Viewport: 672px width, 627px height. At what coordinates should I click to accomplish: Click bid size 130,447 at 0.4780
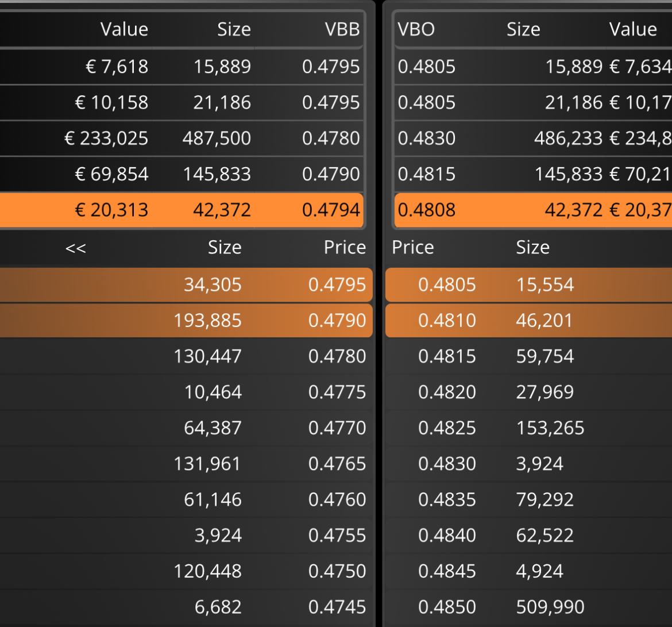coord(207,356)
